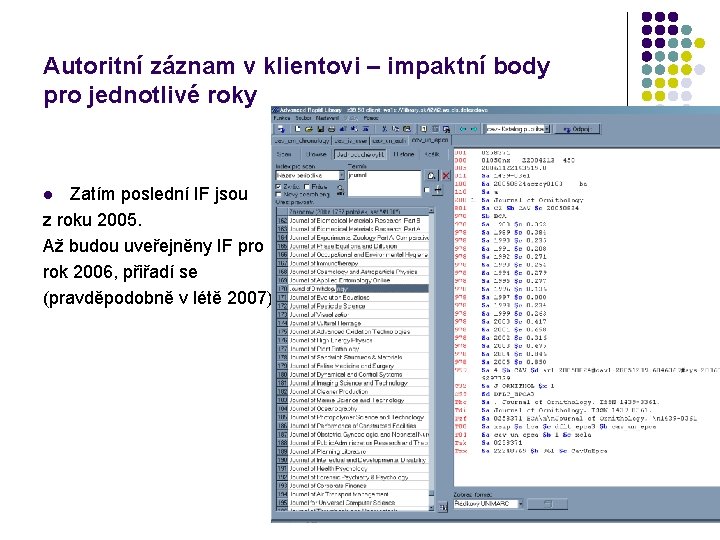This screenshot has height=540, width=720.
Task: Click the Save diskette toolbar icon
Action: tap(321, 129)
